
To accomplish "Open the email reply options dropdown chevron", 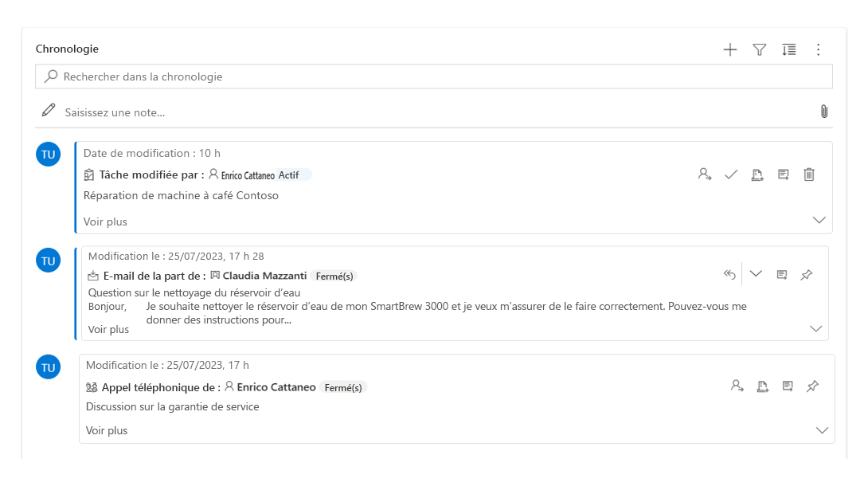I will coord(756,273).
